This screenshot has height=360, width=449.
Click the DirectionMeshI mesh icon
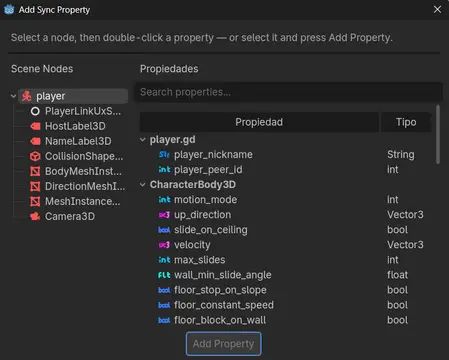(35, 186)
